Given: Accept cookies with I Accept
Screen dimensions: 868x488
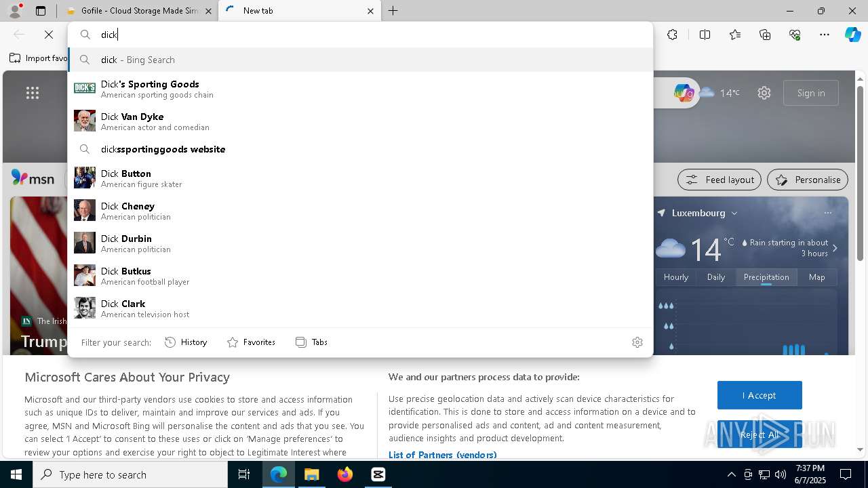Looking at the screenshot, I should 759,395.
